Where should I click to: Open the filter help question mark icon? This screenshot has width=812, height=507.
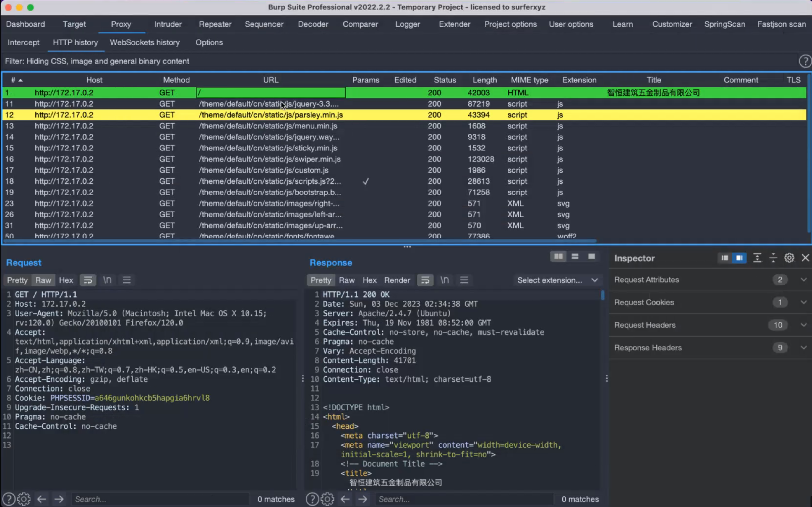[x=805, y=61]
